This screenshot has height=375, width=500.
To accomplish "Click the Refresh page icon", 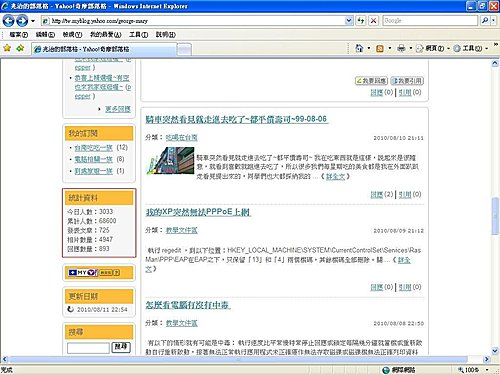I will click(361, 21).
